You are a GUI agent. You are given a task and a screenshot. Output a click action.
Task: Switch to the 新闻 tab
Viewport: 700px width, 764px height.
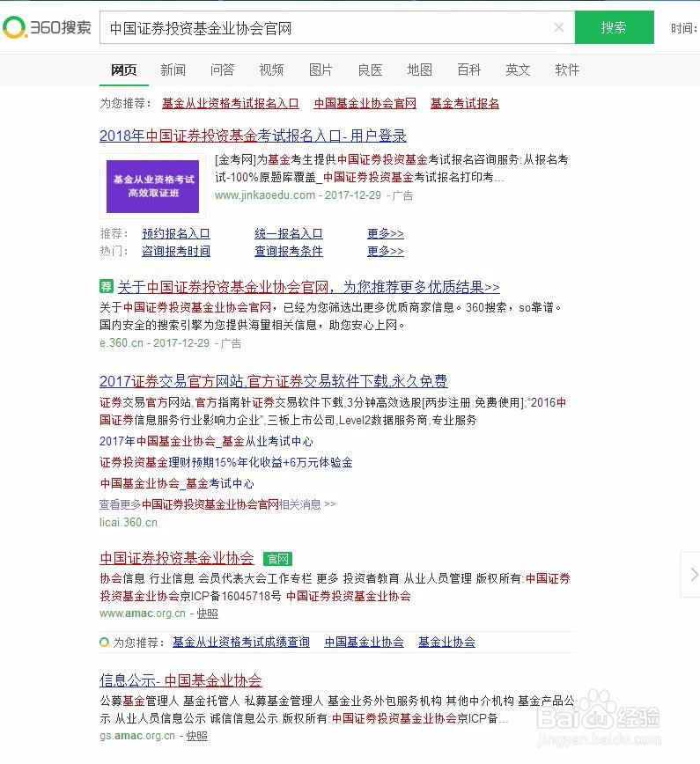pyautogui.click(x=173, y=70)
